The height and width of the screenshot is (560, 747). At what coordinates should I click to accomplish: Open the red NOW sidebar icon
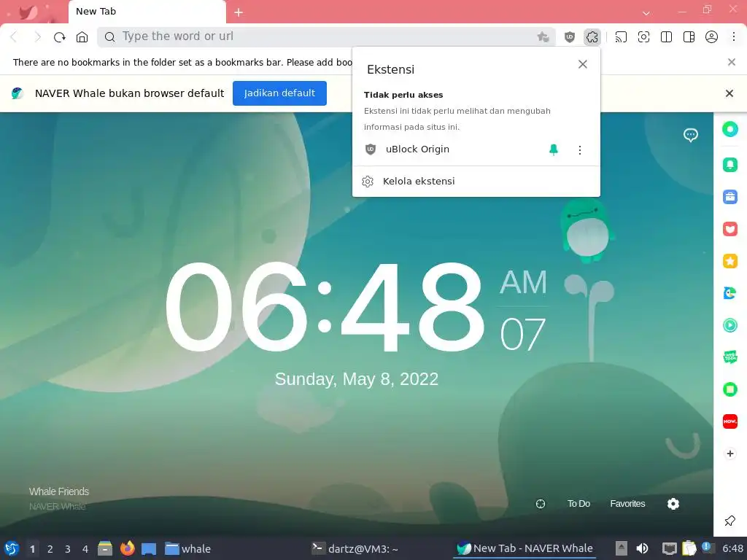click(729, 421)
